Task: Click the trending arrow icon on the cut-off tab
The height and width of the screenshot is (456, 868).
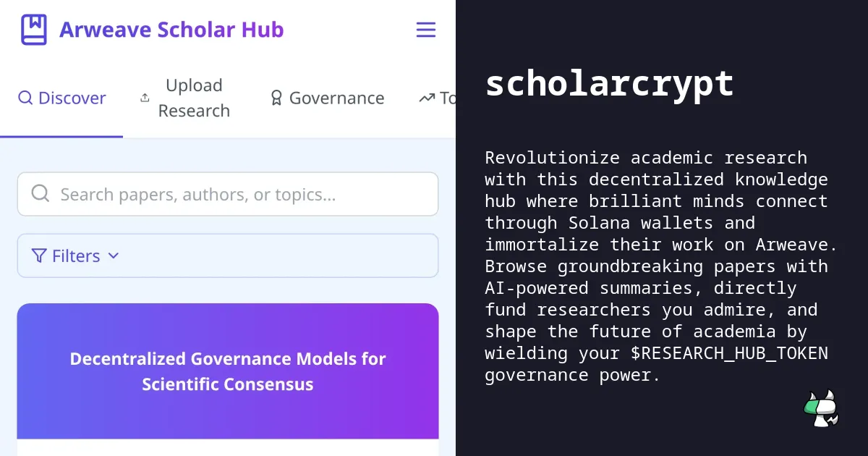Action: (427, 98)
